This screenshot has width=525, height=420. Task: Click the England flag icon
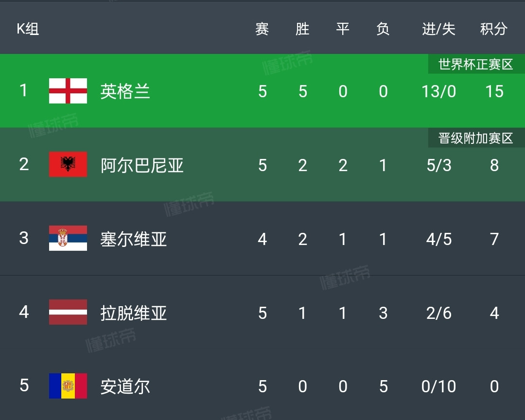[x=68, y=91]
